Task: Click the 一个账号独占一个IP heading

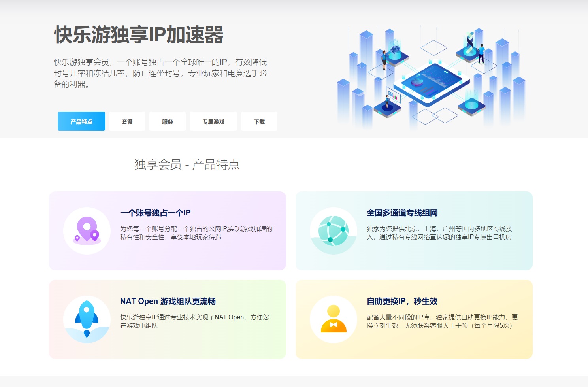Action: pyautogui.click(x=155, y=213)
